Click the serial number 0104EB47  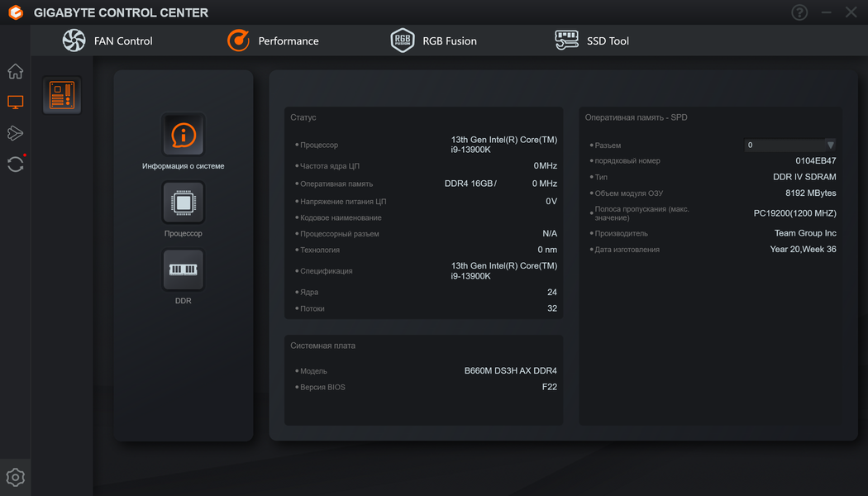point(816,160)
